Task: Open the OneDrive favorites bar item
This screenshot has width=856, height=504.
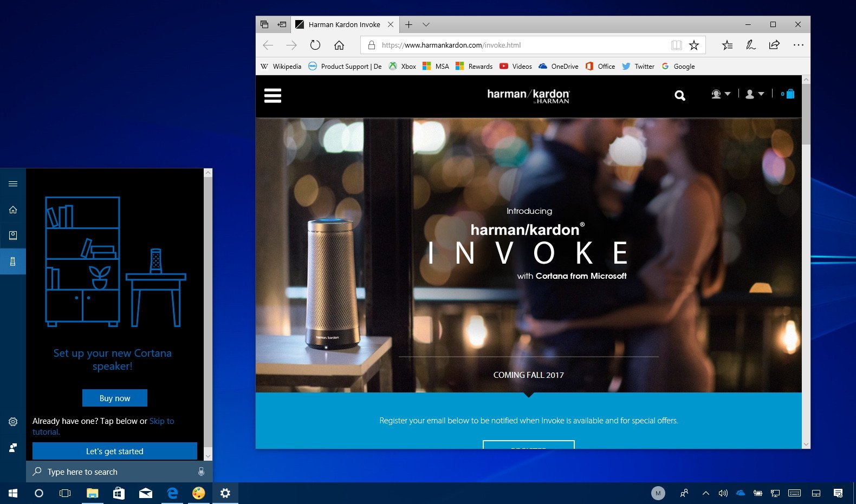Action: [559, 67]
